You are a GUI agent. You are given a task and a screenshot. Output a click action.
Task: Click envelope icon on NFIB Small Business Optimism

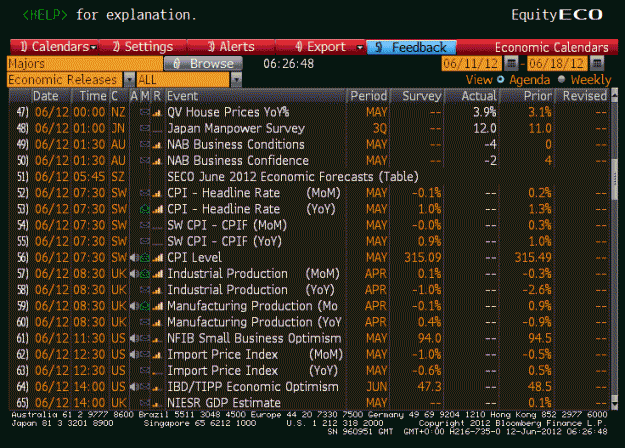coord(145,338)
